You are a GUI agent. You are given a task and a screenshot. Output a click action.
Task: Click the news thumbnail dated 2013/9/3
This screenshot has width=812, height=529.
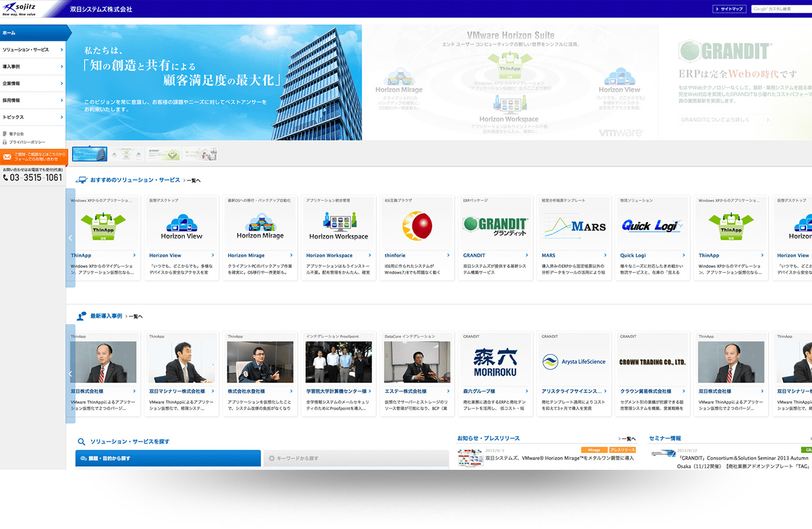[470, 458]
